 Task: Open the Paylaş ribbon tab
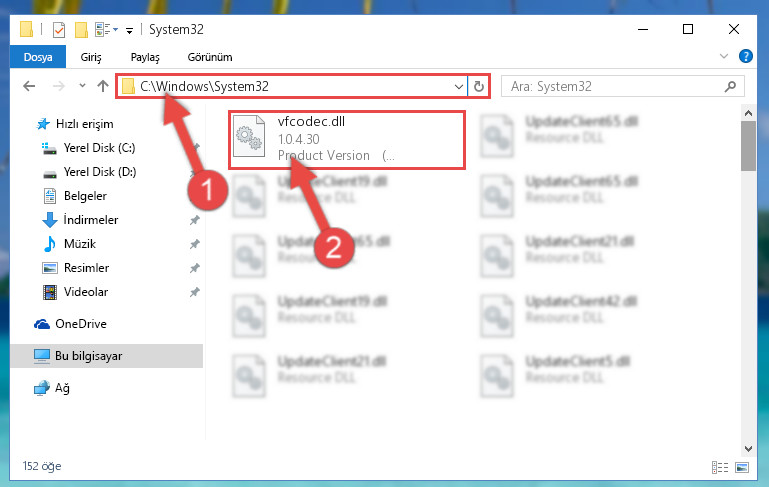click(145, 57)
